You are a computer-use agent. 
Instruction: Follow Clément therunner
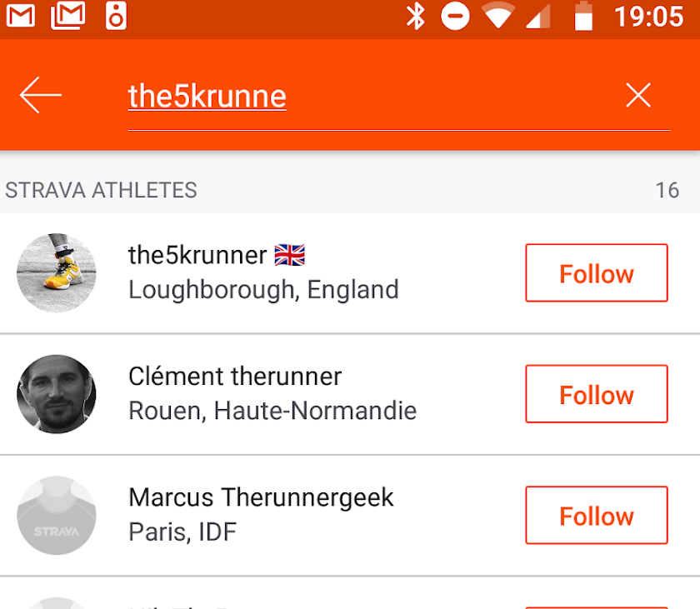pos(596,394)
